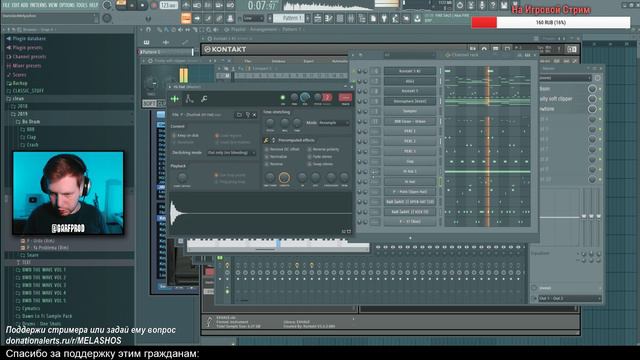Viewport: 640px width, 360px height.
Task: Select the PERC 1 channel button
Action: (409, 131)
